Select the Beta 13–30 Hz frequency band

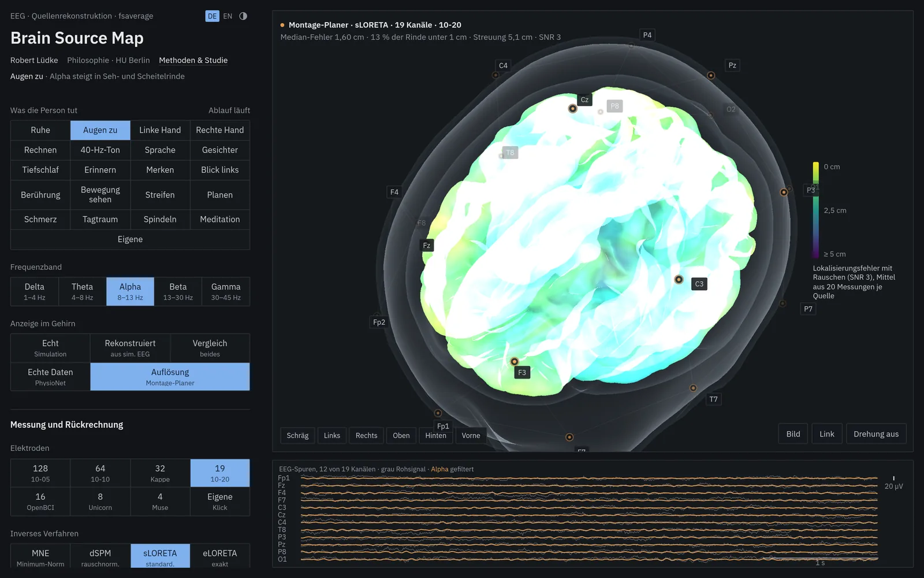(178, 291)
